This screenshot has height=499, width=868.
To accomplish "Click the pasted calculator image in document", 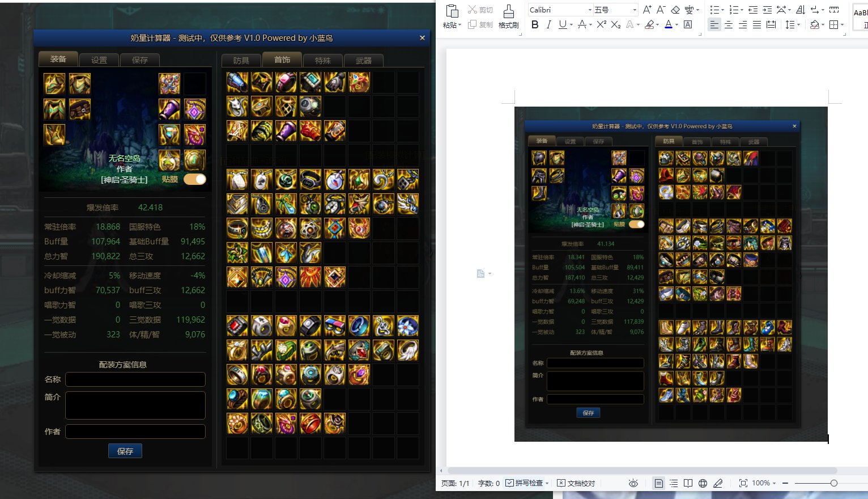I will point(671,274).
